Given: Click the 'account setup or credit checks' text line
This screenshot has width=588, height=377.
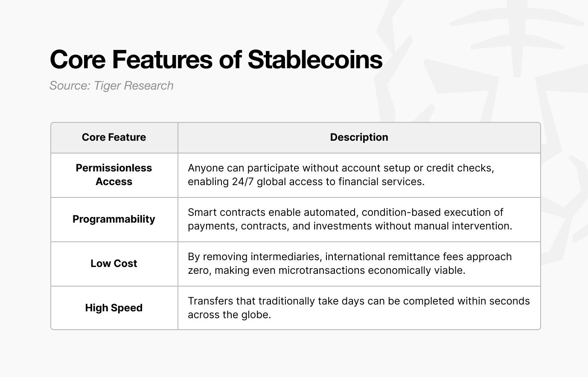Looking at the screenshot, I should click(x=341, y=168).
